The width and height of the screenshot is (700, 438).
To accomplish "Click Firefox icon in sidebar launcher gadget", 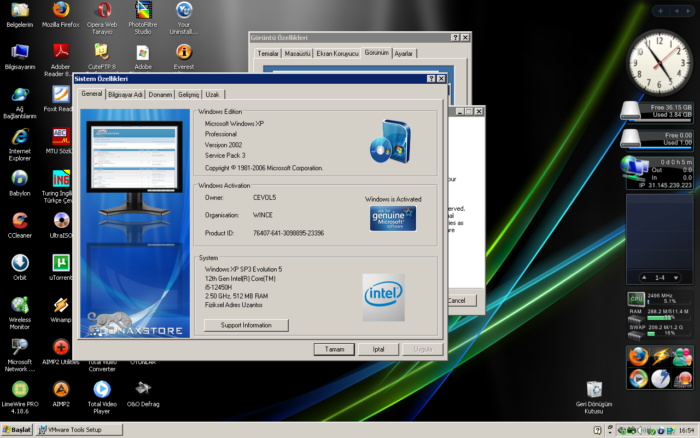I will tap(638, 357).
